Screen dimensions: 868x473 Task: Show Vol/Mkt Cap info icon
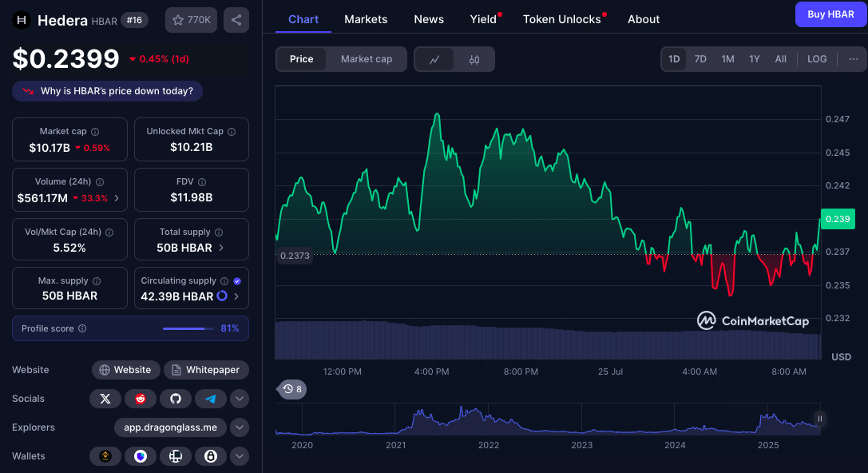[109, 233]
